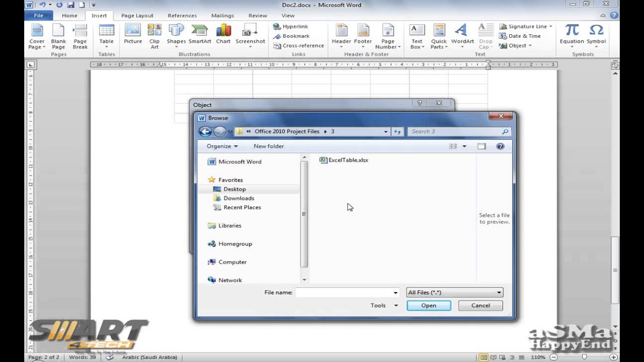Image resolution: width=644 pixels, height=362 pixels.
Task: Click the Open button in Browse dialog
Action: click(429, 305)
